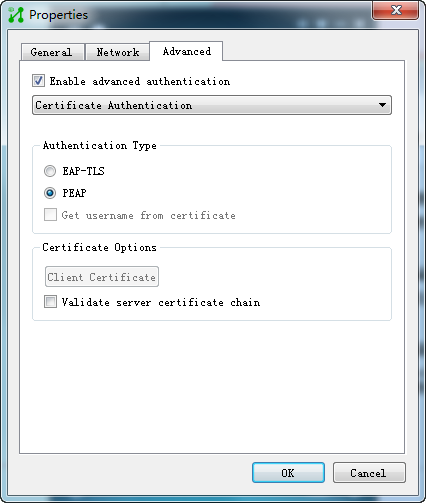Click the Client Certificate button

click(102, 277)
